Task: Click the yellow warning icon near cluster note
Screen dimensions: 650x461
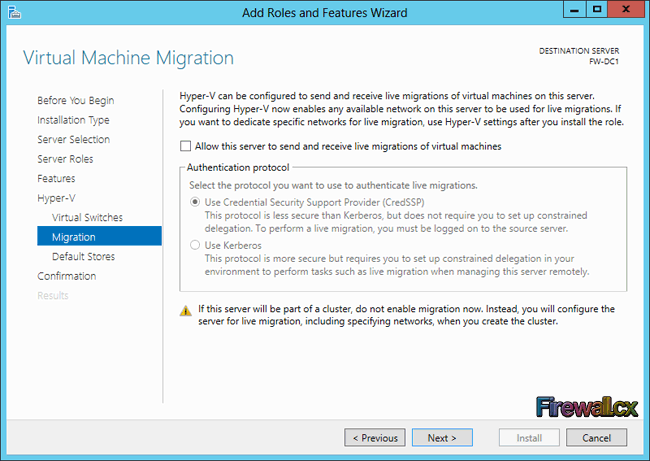Action: (x=186, y=311)
